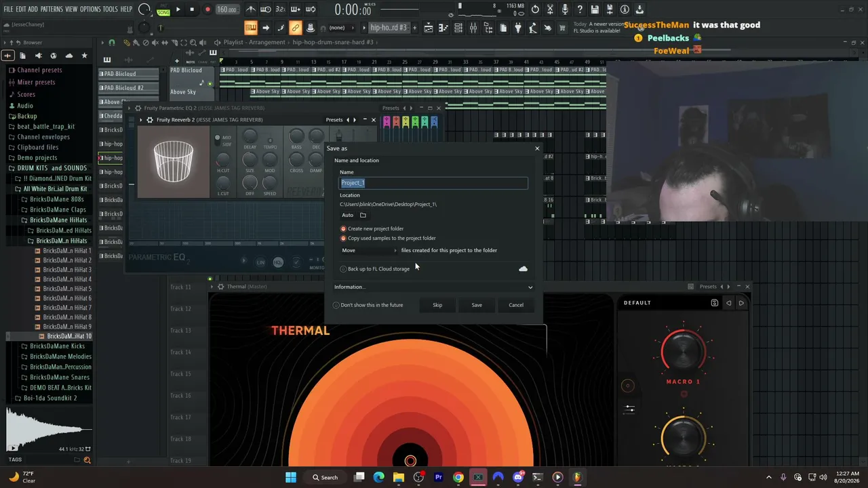Show browser starred favorites icon
The width and height of the screenshot is (868, 488).
[84, 56]
